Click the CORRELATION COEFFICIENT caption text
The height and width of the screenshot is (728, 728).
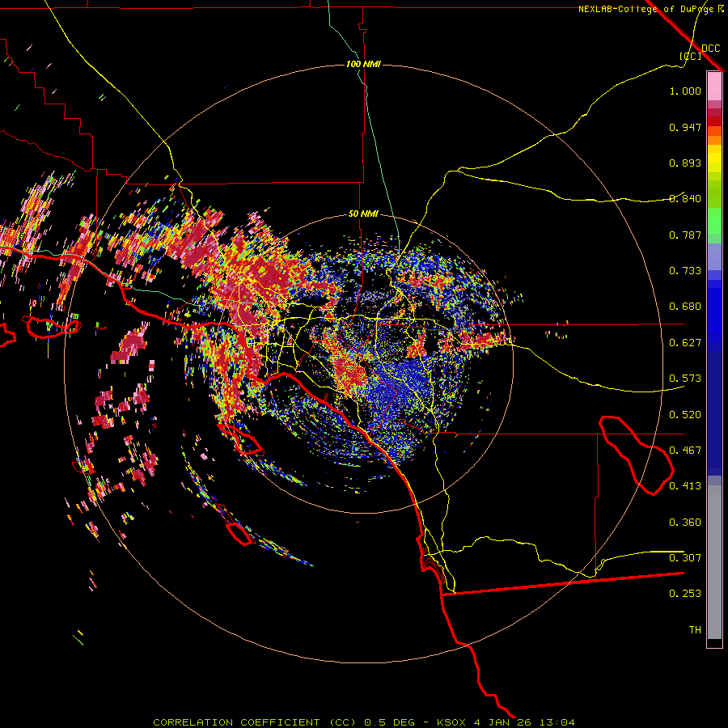tap(236, 722)
